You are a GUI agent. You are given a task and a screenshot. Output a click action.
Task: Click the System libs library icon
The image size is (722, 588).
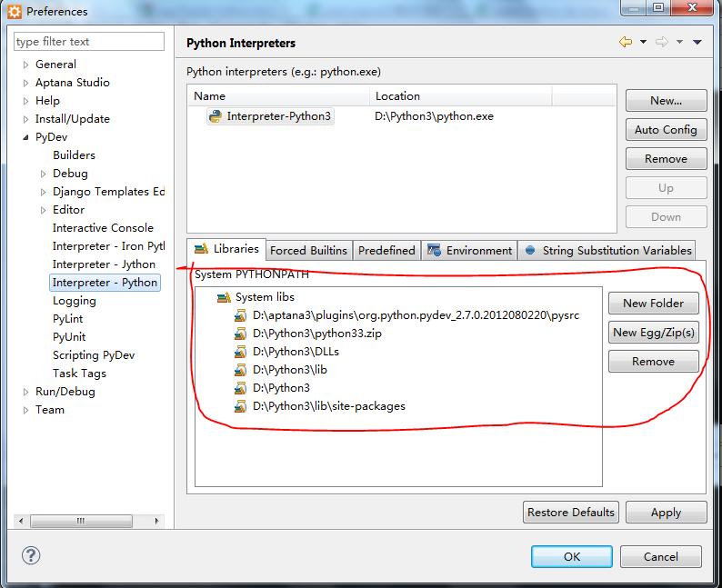tap(224, 298)
